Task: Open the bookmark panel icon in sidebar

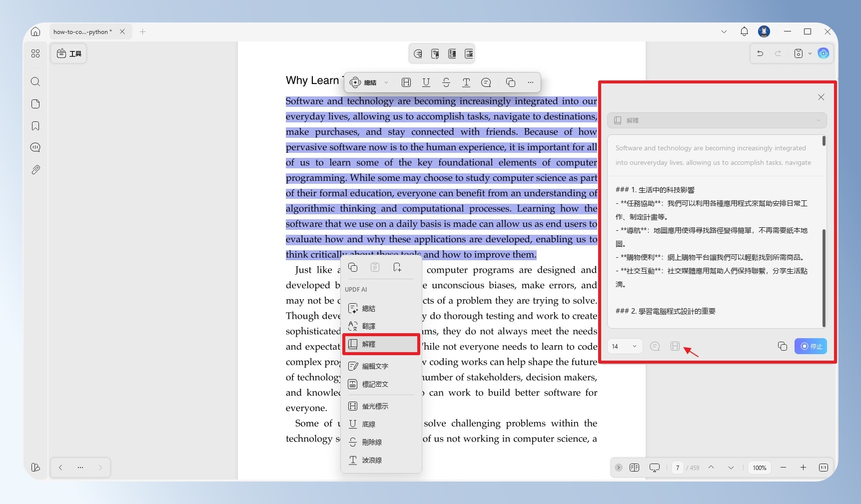Action: [x=35, y=126]
